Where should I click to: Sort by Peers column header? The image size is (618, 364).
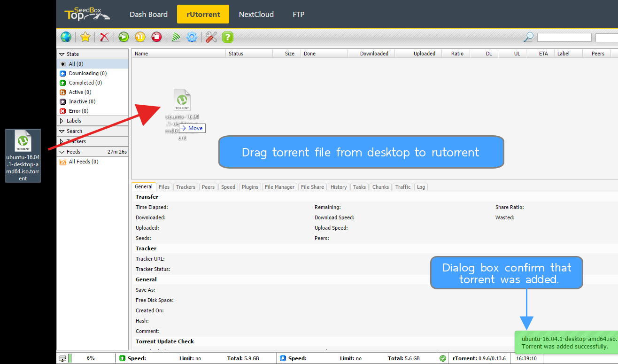tap(597, 54)
